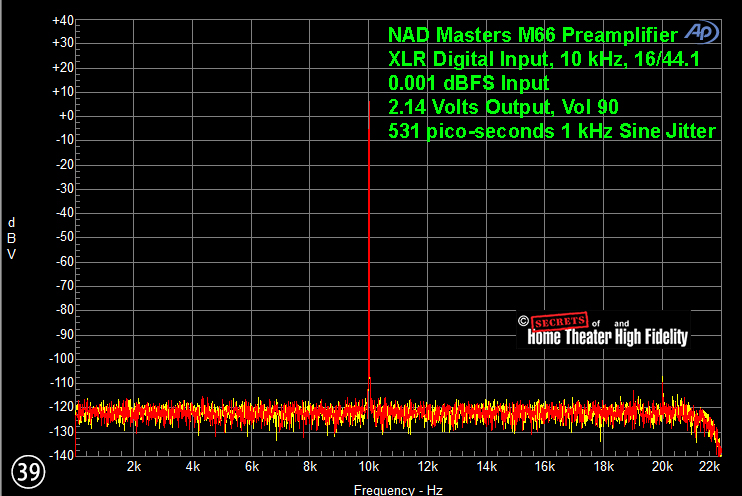742x496 pixels.
Task: Click the '20k' frequency axis label
Action: (662, 467)
